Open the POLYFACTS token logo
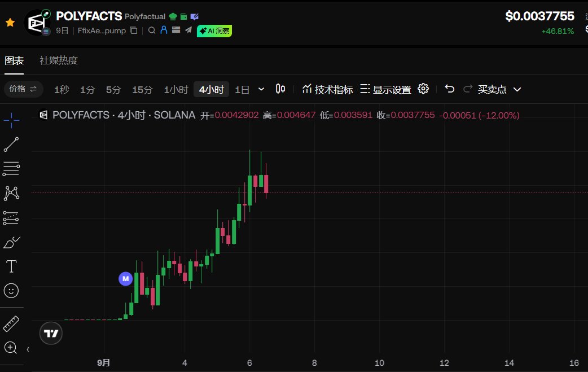The height and width of the screenshot is (372, 588). pyautogui.click(x=37, y=23)
